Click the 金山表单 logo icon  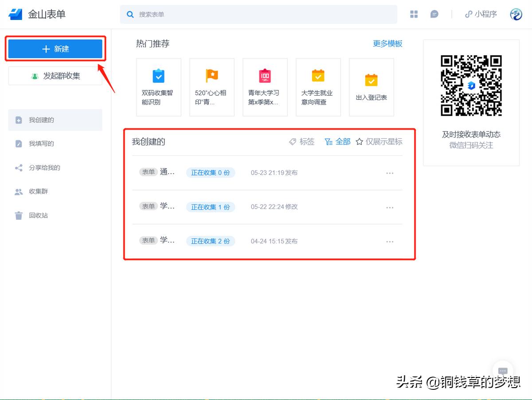click(x=16, y=14)
